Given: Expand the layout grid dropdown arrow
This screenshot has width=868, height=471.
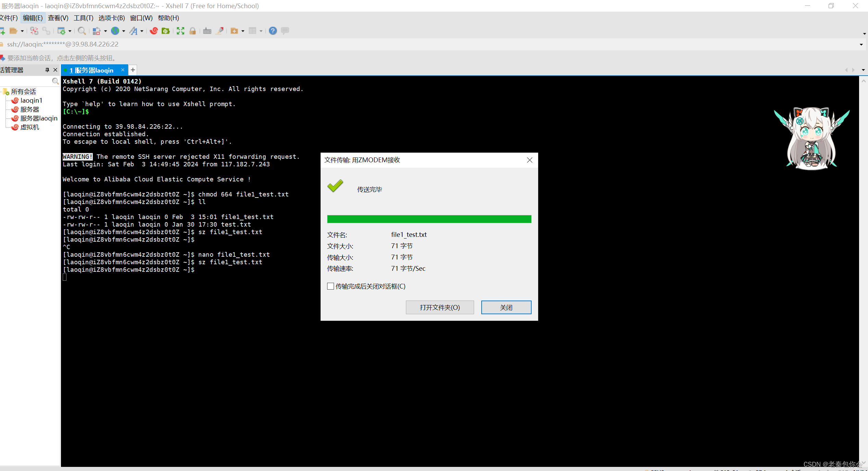Looking at the screenshot, I should (x=261, y=31).
